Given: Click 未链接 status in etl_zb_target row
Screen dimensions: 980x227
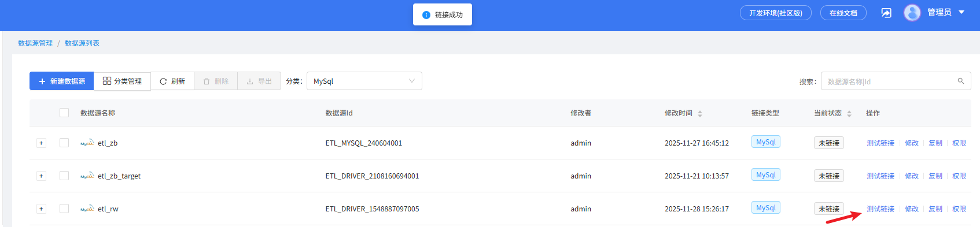Looking at the screenshot, I should (829, 176).
